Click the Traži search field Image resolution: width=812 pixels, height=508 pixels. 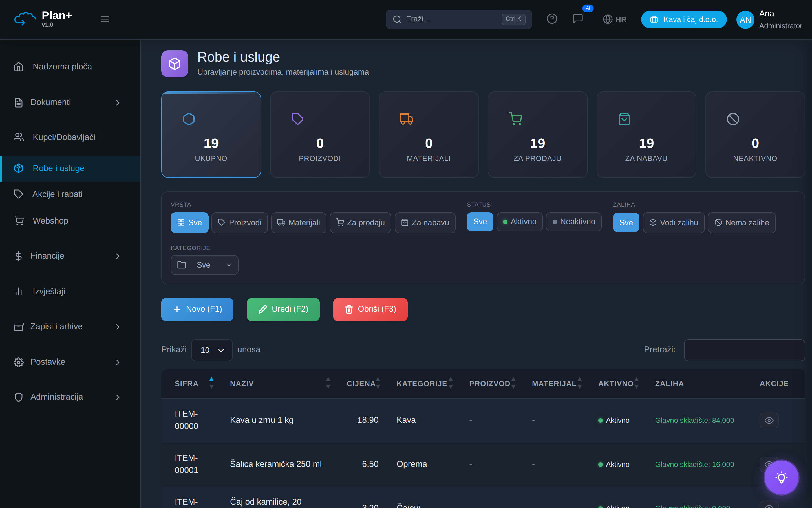(459, 19)
